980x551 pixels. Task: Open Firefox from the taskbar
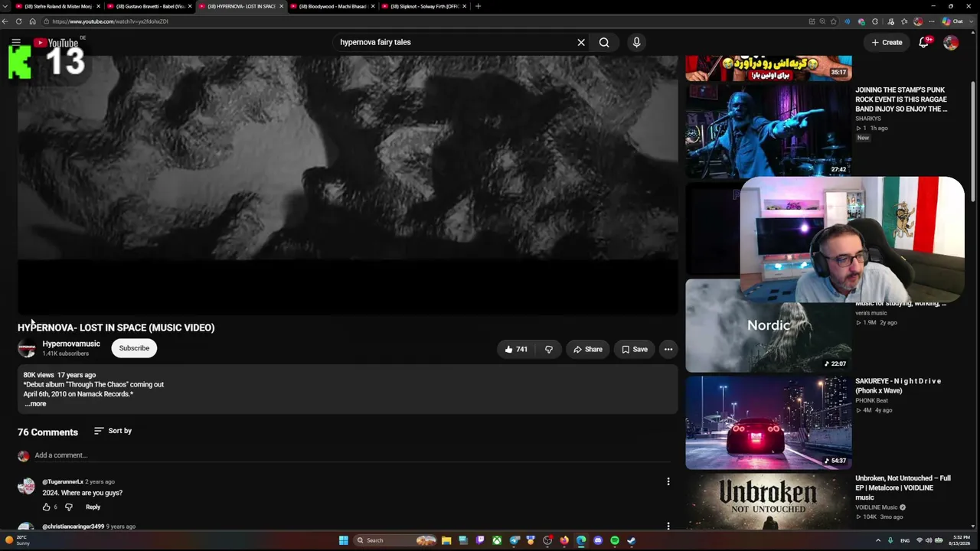pos(564,540)
